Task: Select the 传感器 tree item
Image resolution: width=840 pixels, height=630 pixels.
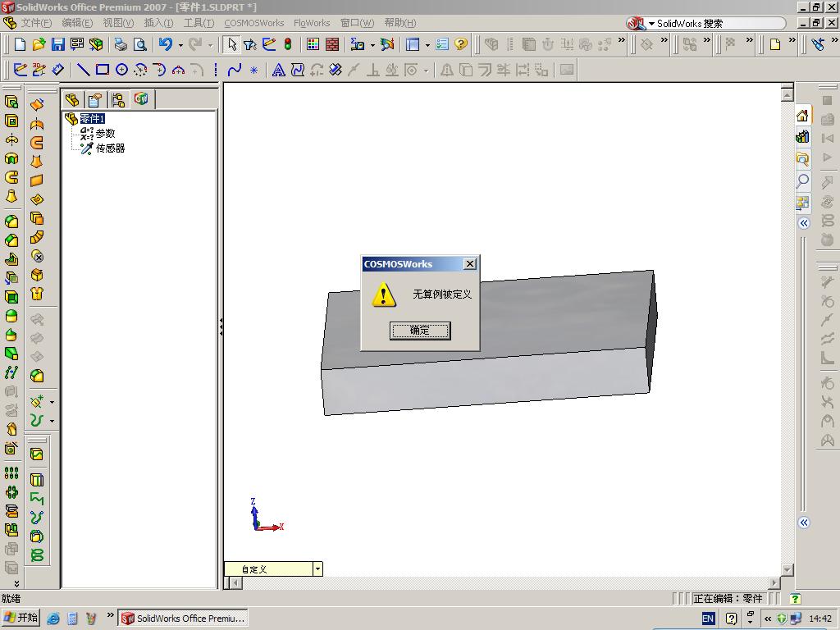Action: pyautogui.click(x=110, y=148)
